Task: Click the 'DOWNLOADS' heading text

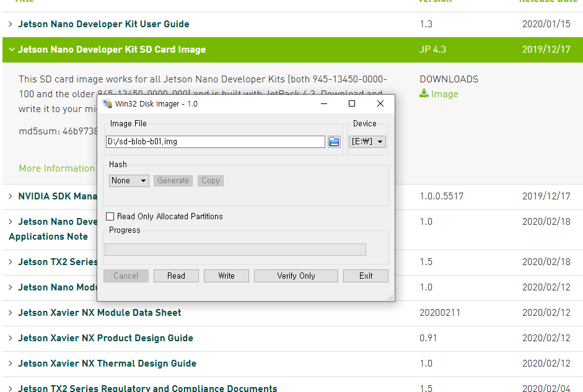Action: pos(449,79)
